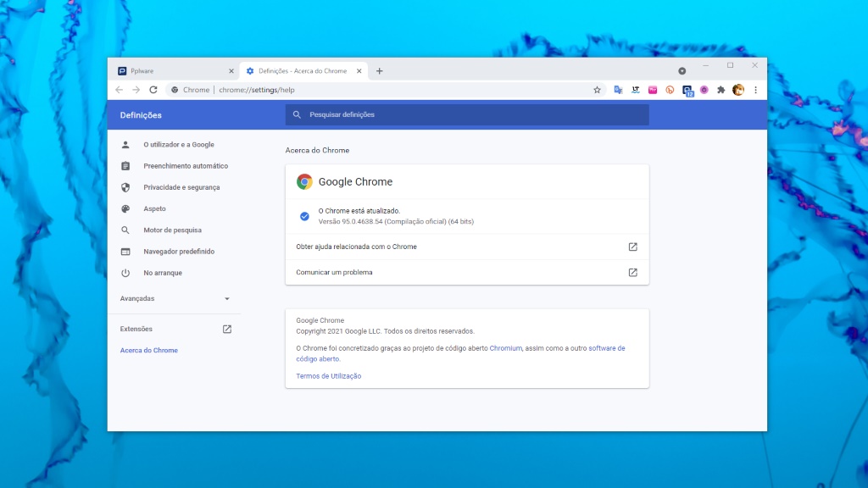Viewport: 868px width, 488px height.
Task: Open Comunicar um problema
Action: (467, 272)
